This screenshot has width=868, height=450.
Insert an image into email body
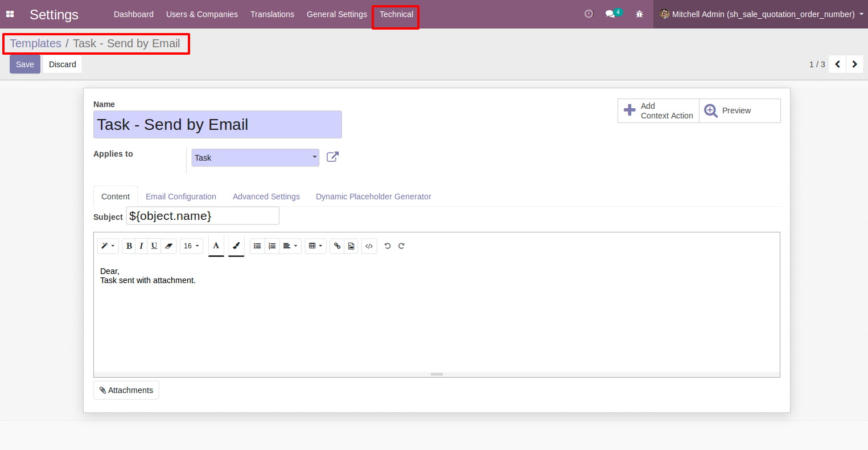point(351,246)
